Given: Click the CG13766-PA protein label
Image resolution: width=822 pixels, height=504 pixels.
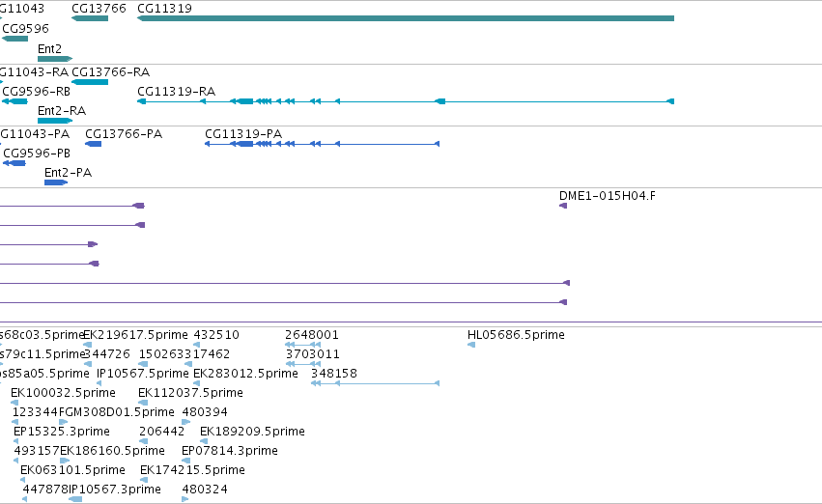Looking at the screenshot, I should click(124, 133).
